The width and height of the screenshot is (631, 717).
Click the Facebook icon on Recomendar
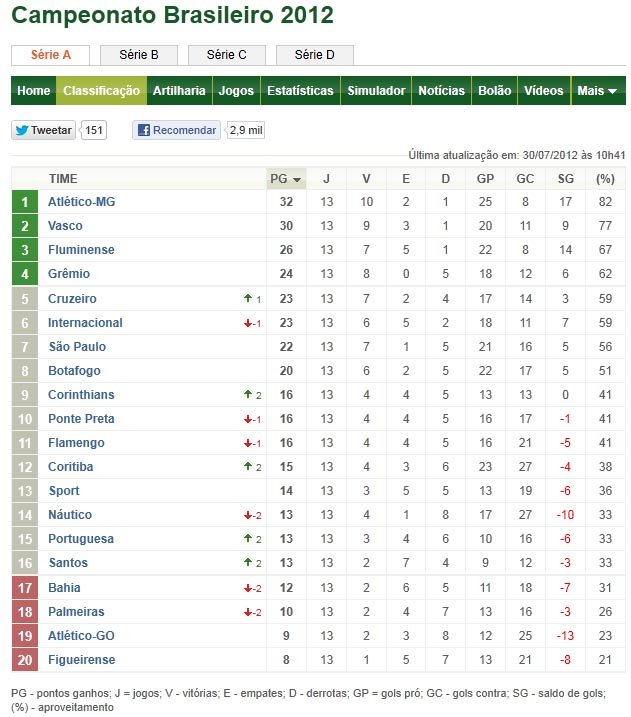(144, 130)
